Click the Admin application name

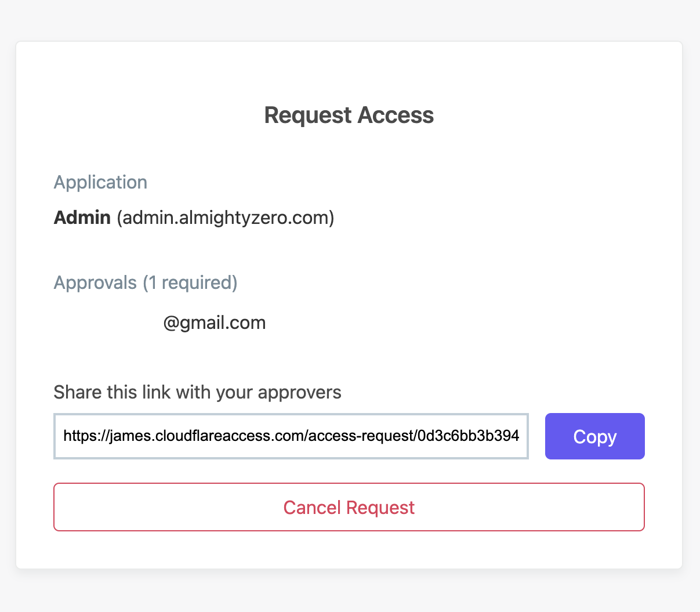[82, 218]
